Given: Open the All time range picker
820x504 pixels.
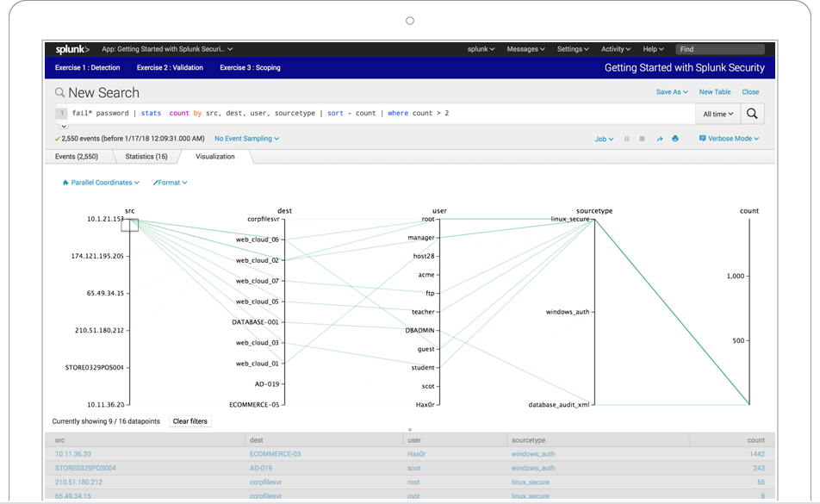Looking at the screenshot, I should click(718, 114).
